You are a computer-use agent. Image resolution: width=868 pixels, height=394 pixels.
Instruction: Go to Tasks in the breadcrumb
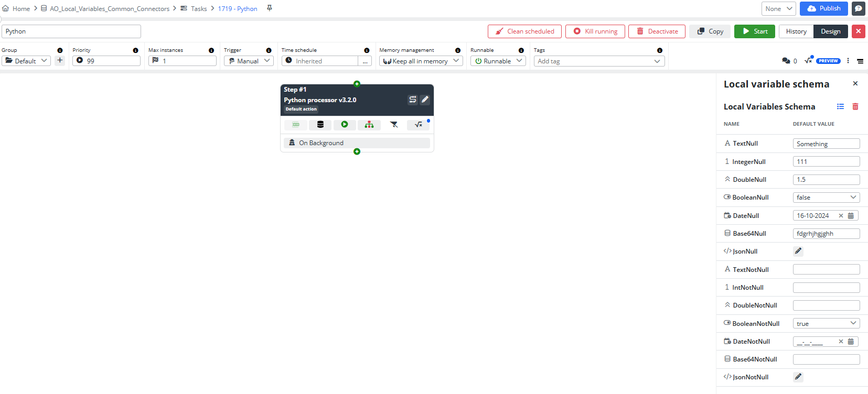[x=198, y=9]
